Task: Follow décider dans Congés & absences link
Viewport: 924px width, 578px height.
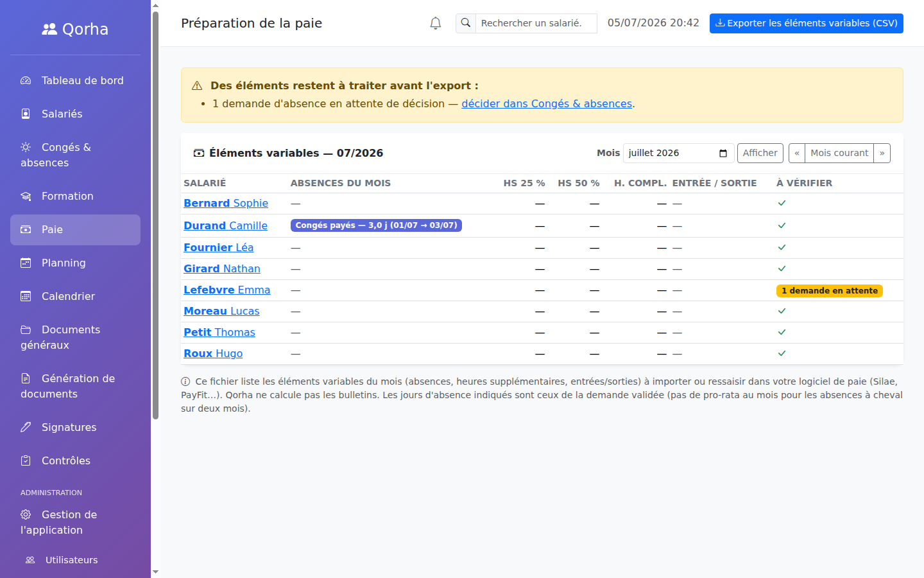Action: pos(547,103)
